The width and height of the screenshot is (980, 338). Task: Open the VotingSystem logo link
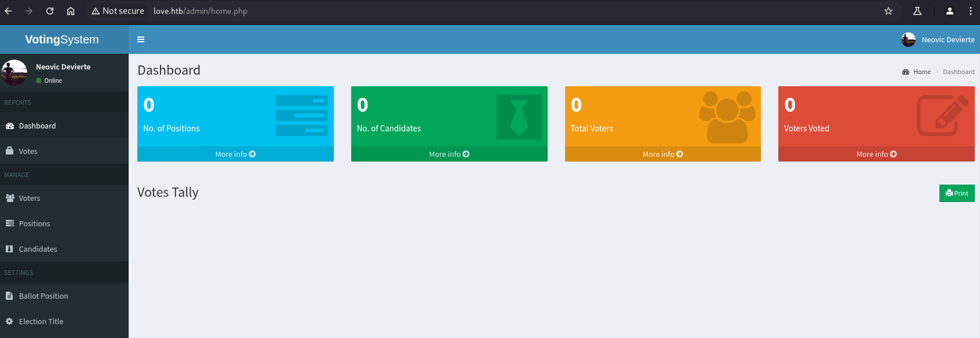[62, 39]
